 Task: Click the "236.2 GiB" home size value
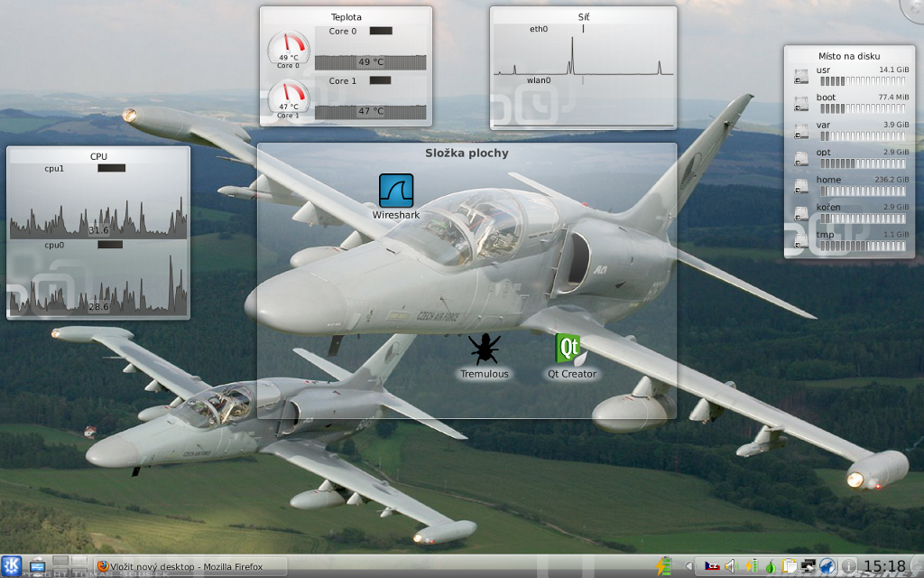pos(892,180)
